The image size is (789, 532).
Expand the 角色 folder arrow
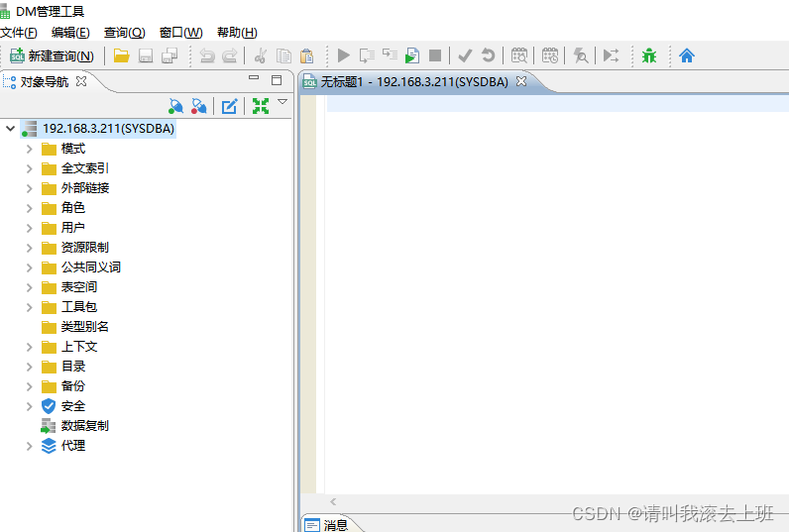coord(29,208)
